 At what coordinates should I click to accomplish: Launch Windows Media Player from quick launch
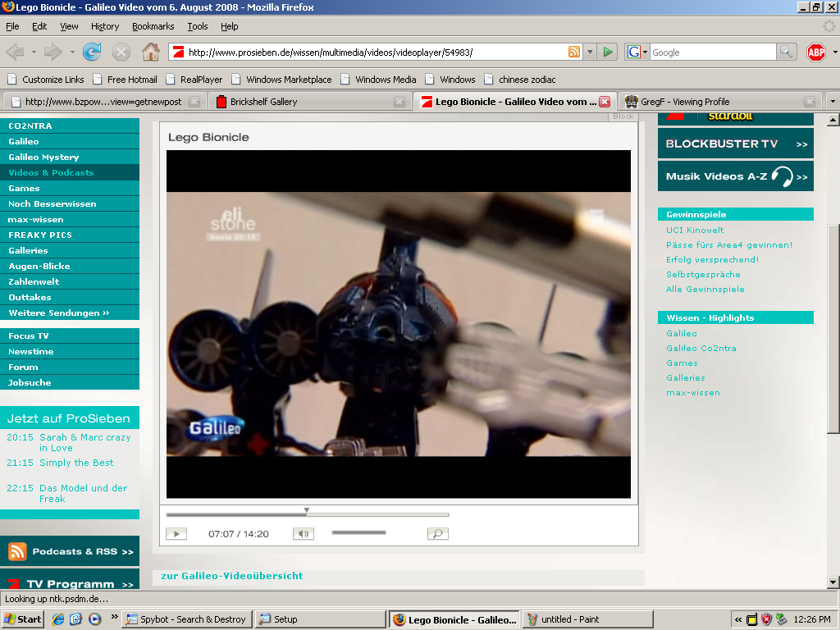tap(95, 619)
